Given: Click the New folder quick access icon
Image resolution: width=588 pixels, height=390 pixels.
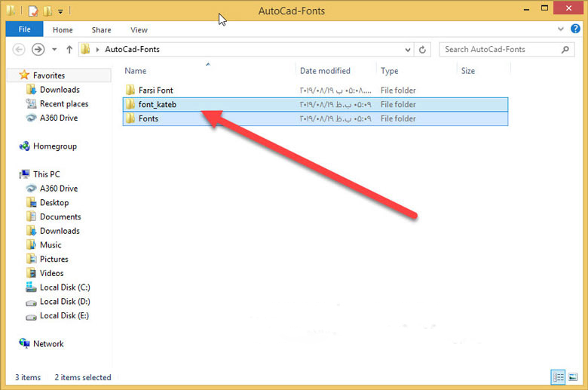Looking at the screenshot, I should coord(47,11).
